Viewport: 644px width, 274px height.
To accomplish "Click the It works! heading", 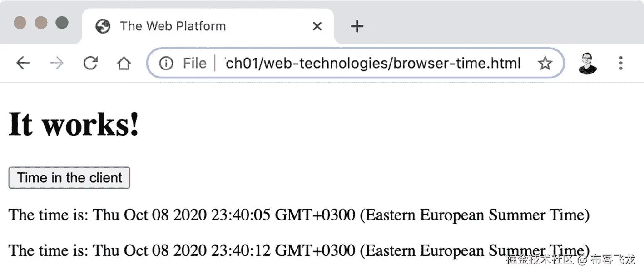I will coord(74,124).
